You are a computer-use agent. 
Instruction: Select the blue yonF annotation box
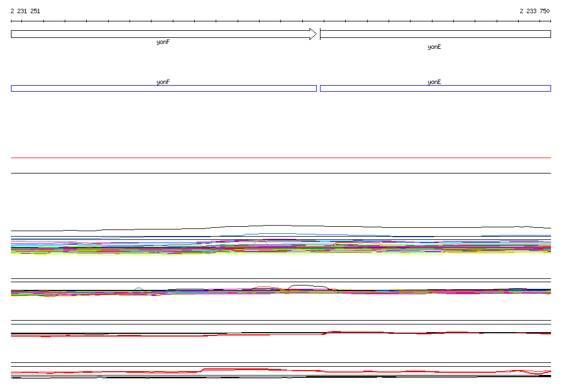pyautogui.click(x=164, y=88)
